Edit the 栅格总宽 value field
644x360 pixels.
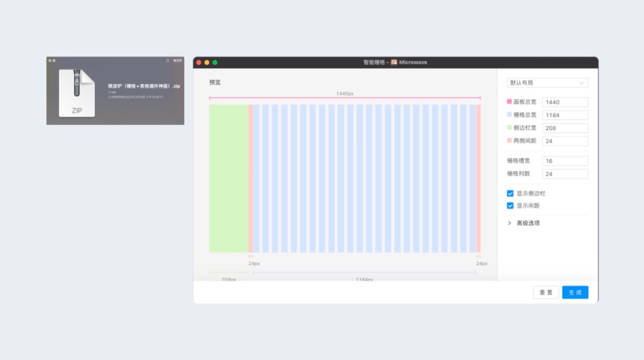(565, 115)
